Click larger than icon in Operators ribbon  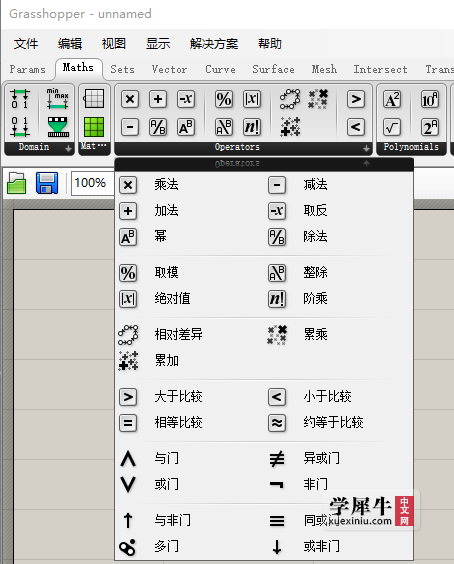[x=356, y=99]
